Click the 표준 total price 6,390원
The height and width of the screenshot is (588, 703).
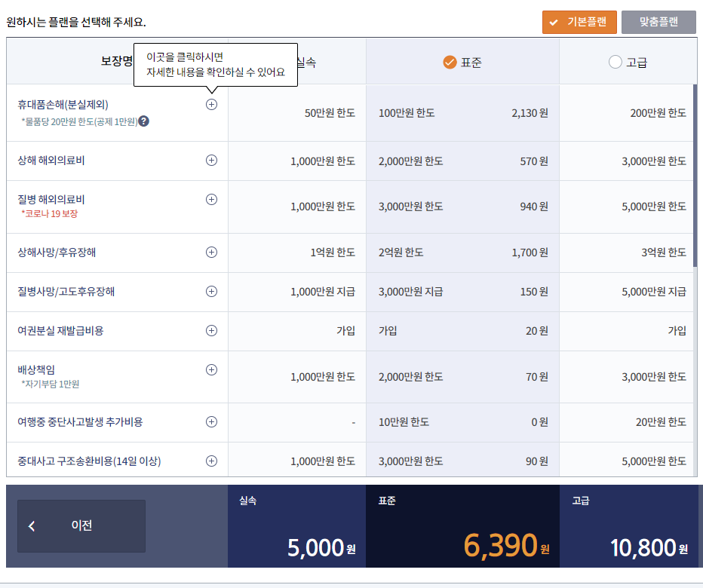(x=507, y=546)
